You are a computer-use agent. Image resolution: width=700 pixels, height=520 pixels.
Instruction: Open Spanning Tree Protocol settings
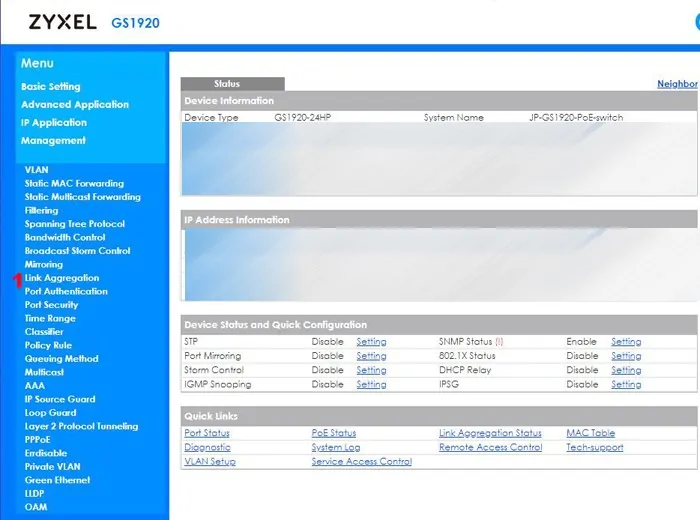tap(75, 224)
